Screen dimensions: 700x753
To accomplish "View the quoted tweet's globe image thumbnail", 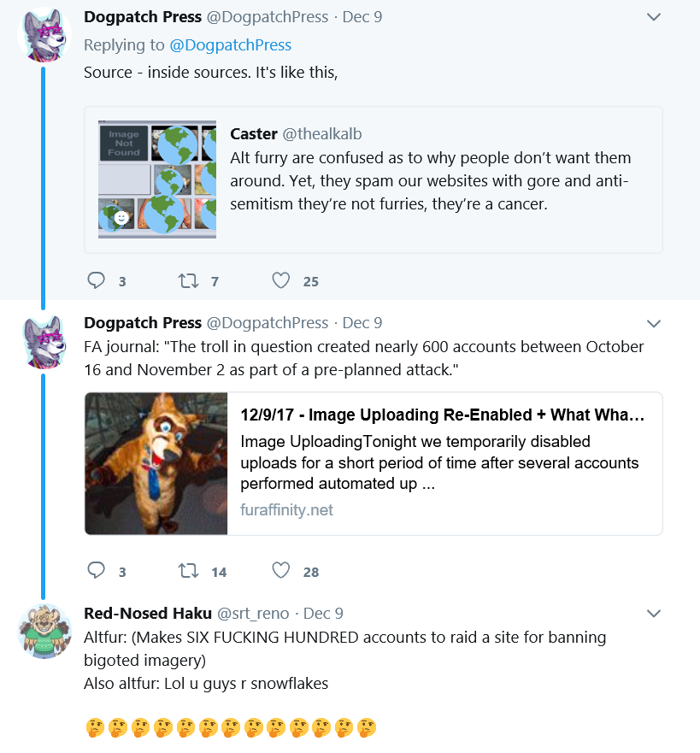I will [157, 179].
